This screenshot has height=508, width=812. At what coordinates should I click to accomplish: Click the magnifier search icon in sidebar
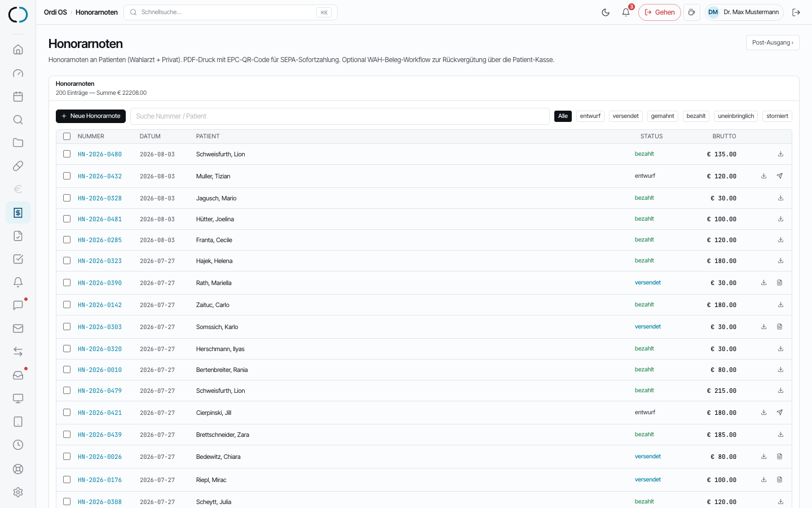click(18, 120)
